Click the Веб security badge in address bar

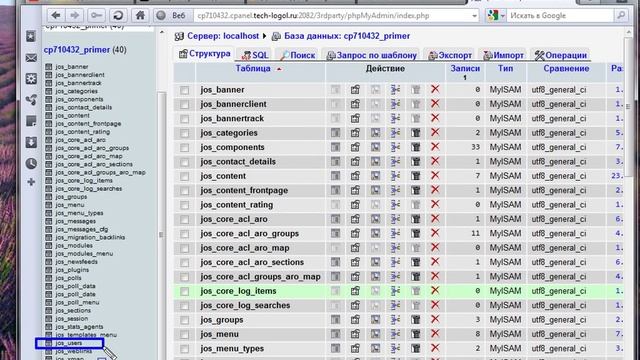point(171,16)
